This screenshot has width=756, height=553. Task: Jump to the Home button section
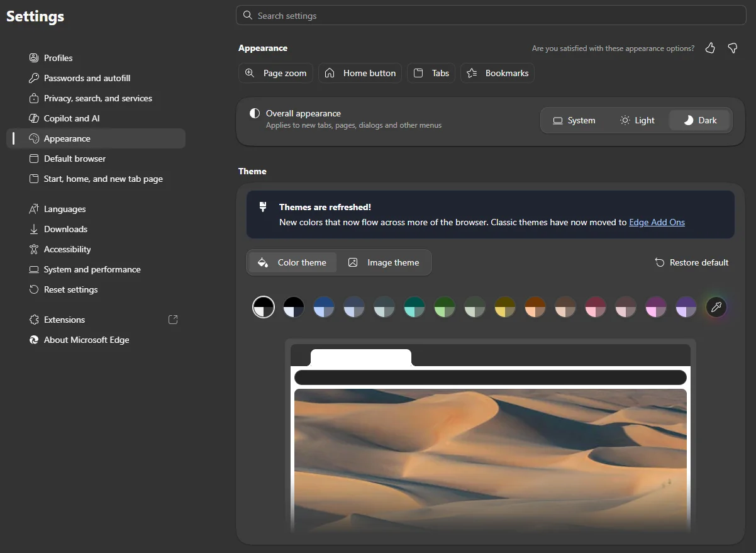(x=360, y=73)
